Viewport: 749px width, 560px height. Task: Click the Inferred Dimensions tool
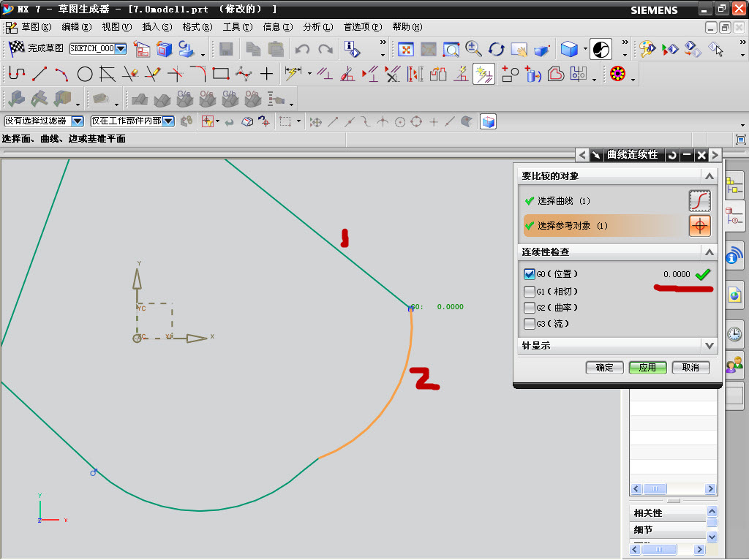click(293, 74)
